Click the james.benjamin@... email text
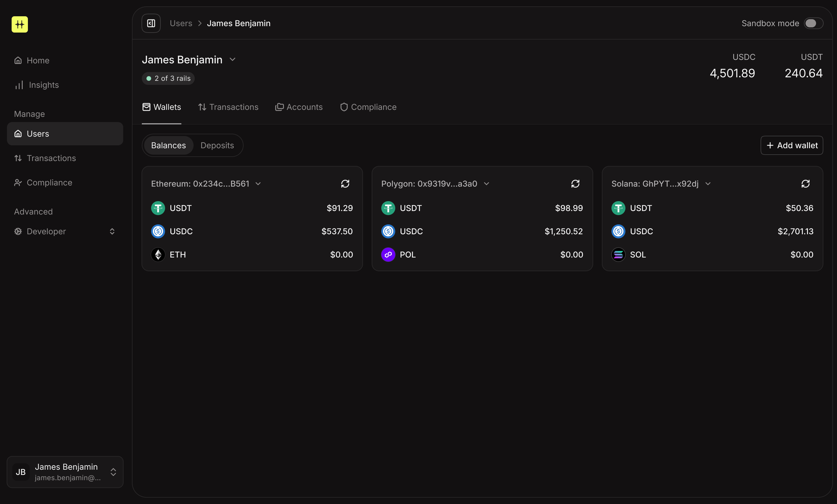Screen dimensions: 837x504 (x=68, y=478)
